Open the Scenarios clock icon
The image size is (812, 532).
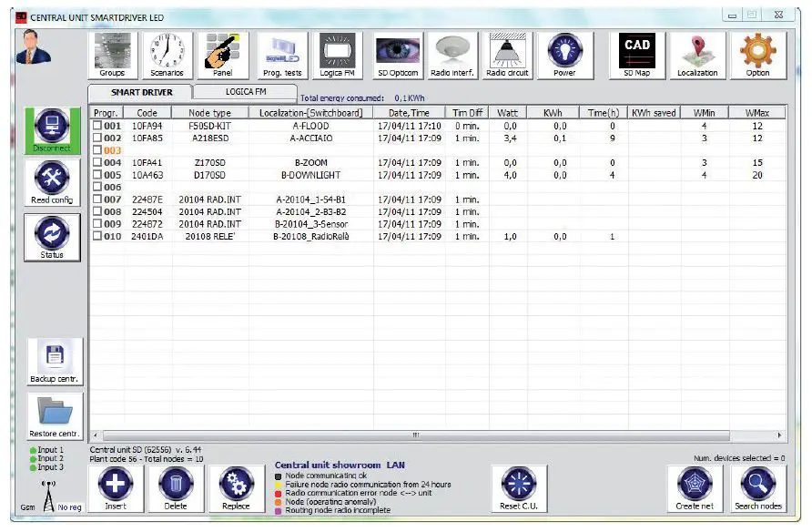click(166, 55)
